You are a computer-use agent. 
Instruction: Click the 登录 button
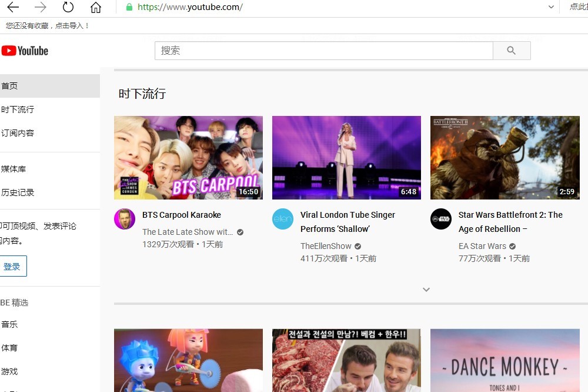click(14, 266)
